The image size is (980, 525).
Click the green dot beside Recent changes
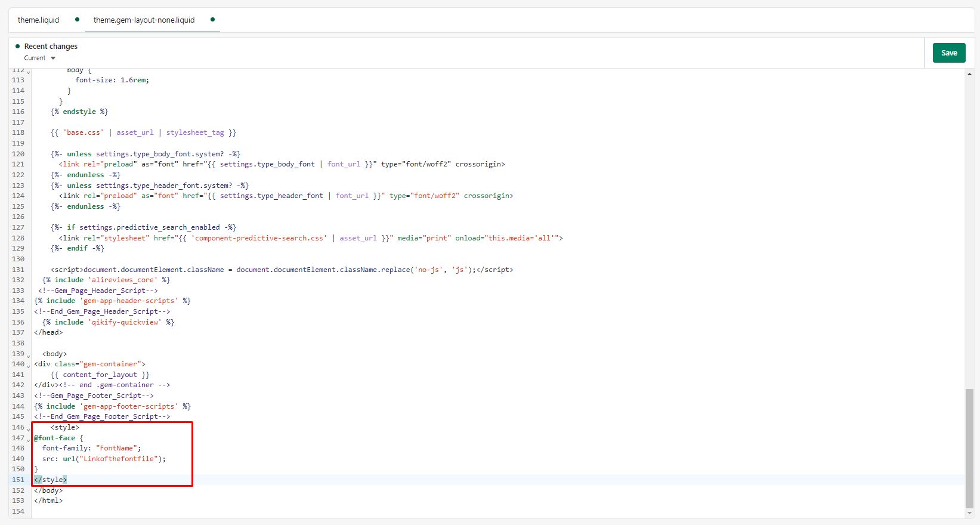(18, 46)
